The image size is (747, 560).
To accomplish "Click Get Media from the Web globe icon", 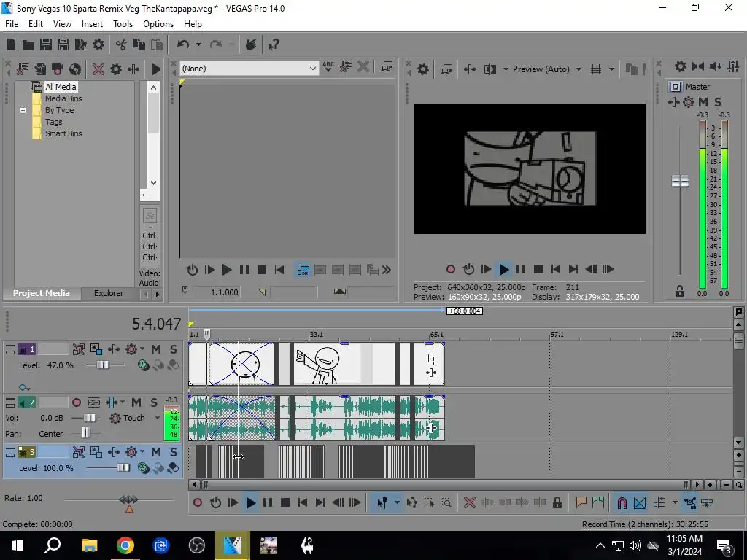I will point(75,69).
